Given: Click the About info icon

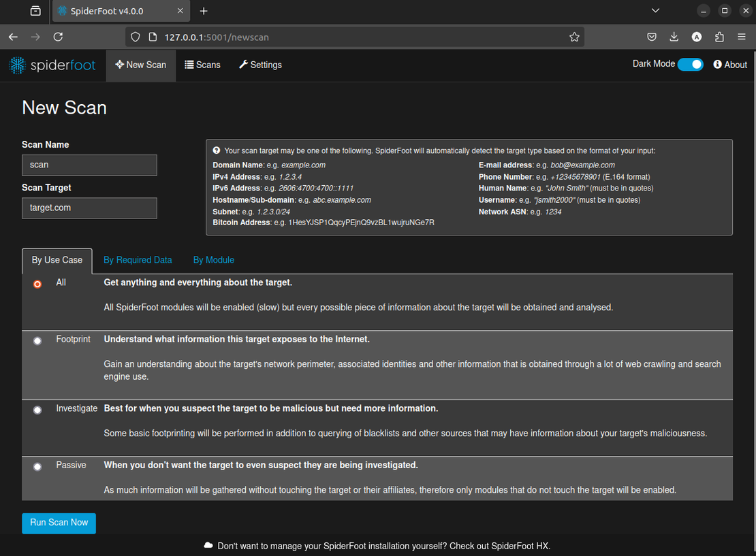Looking at the screenshot, I should [x=716, y=65].
